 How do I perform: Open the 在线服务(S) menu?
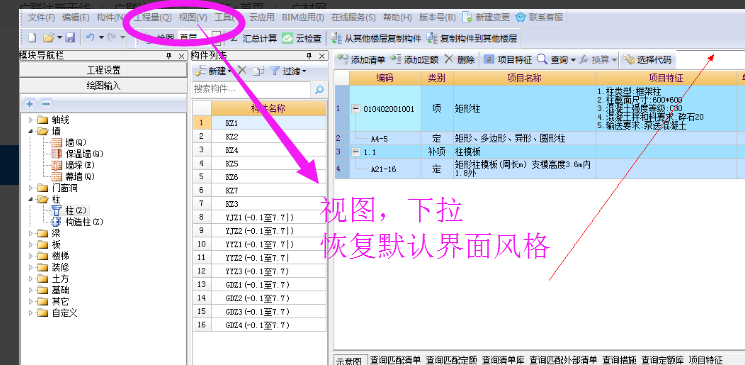353,18
